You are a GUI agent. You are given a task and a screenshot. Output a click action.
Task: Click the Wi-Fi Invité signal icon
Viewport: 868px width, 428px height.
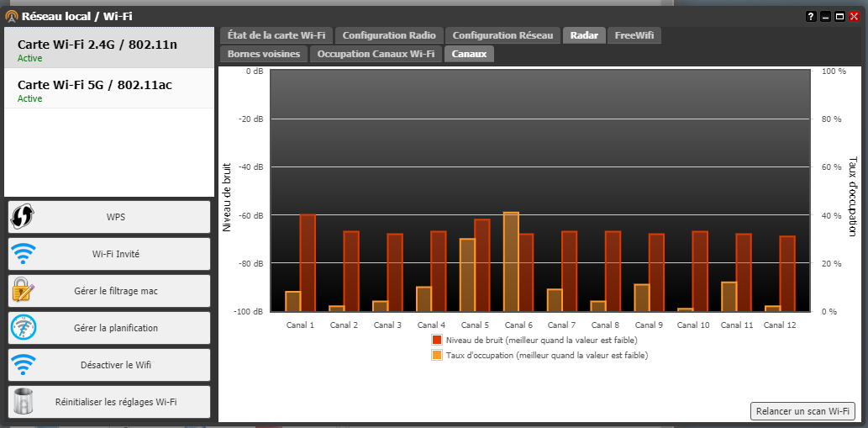click(x=24, y=254)
